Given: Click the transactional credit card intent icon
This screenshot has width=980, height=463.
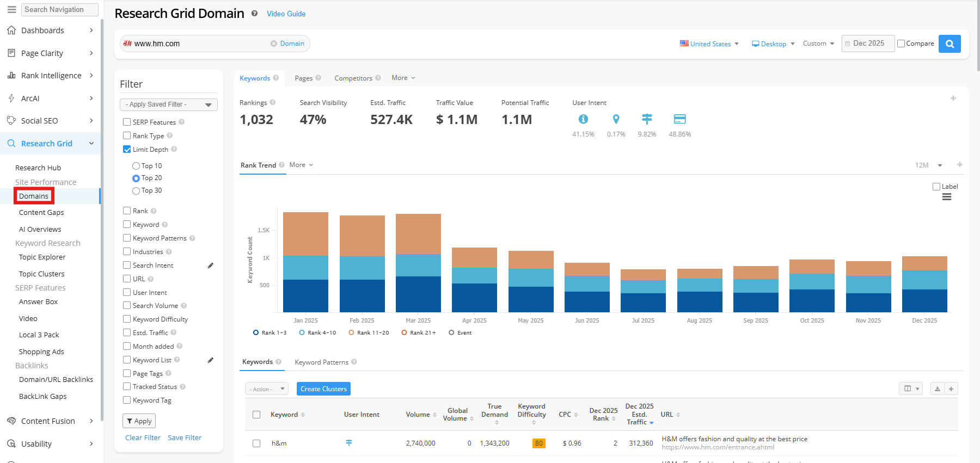Looking at the screenshot, I should (679, 119).
